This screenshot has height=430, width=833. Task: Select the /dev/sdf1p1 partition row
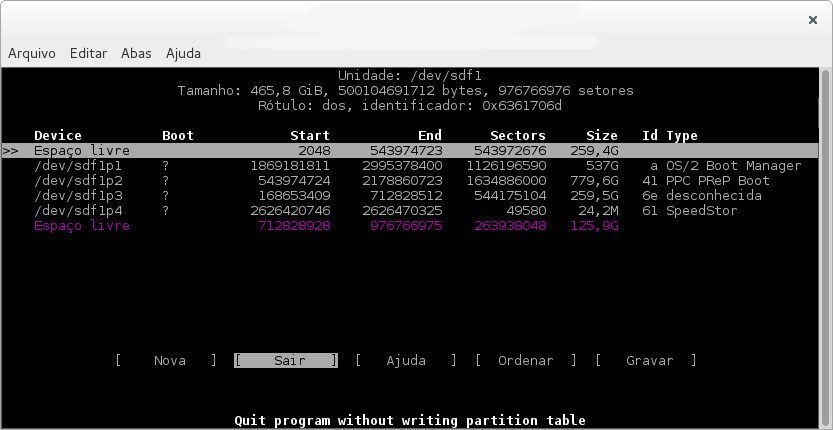click(x=410, y=166)
